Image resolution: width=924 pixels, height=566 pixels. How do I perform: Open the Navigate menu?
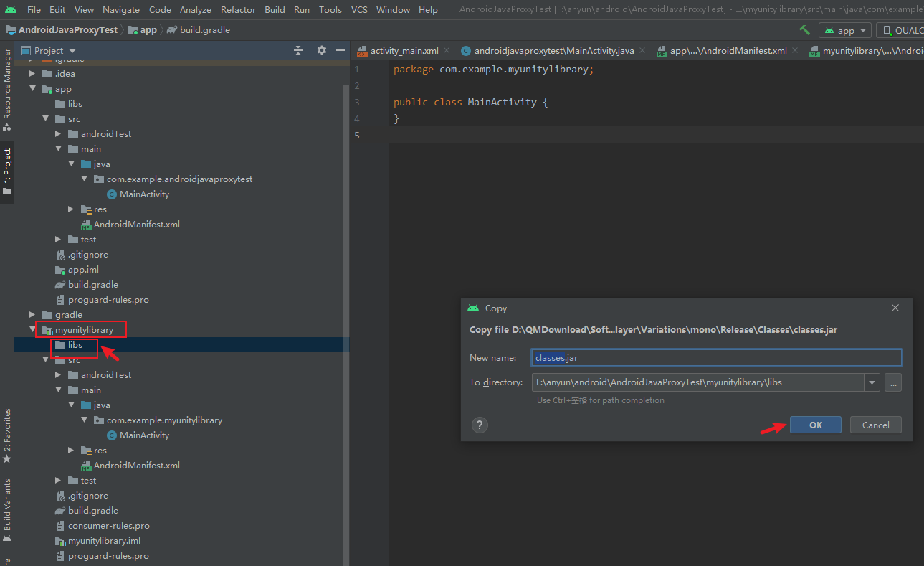click(x=121, y=9)
